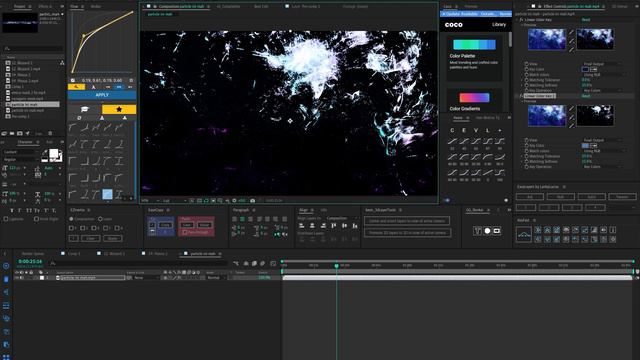Click the character fill color swatch
Screen dimensions: 640x360
click(x=53, y=154)
